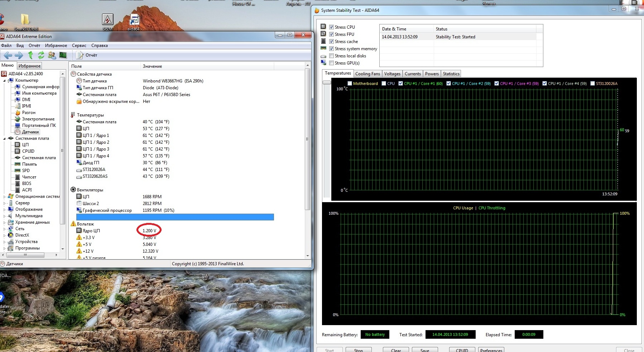Viewport: 644px width, 352px height.
Task: Expand the Отображение tree node
Action: (5, 210)
